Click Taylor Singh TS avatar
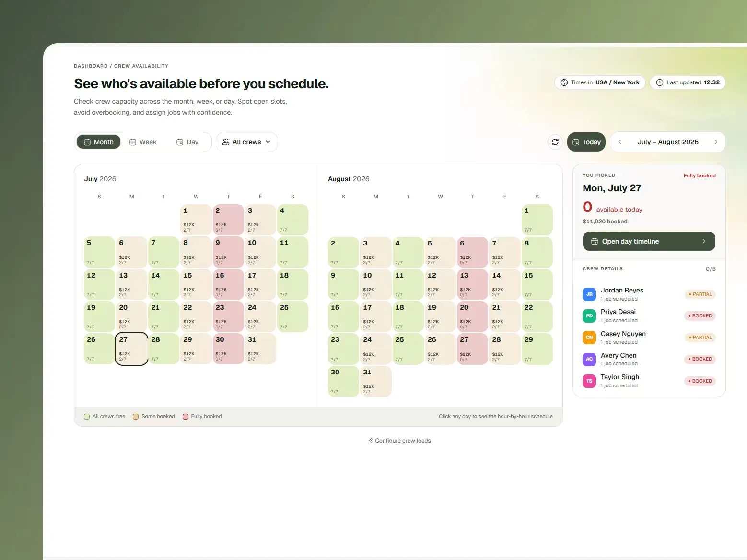The height and width of the screenshot is (560, 747). 589,381
